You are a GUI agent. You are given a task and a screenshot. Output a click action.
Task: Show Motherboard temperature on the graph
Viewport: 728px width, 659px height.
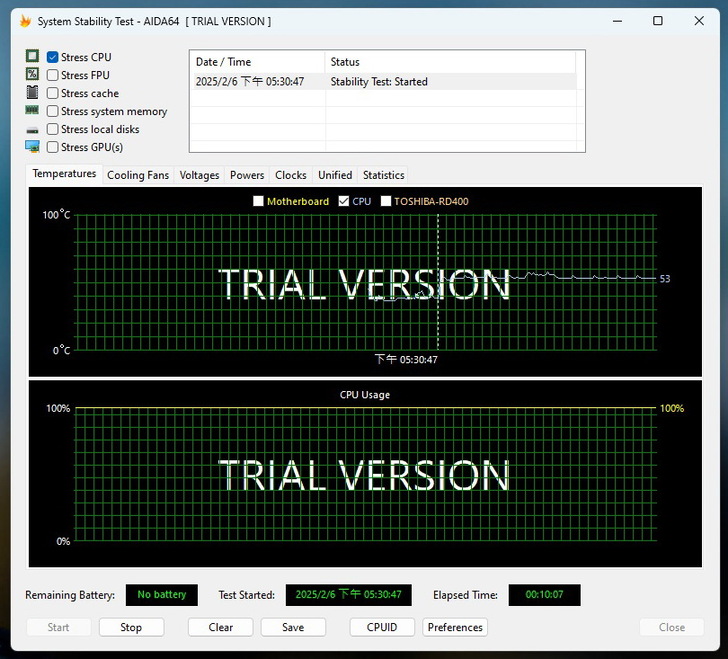[x=258, y=201]
